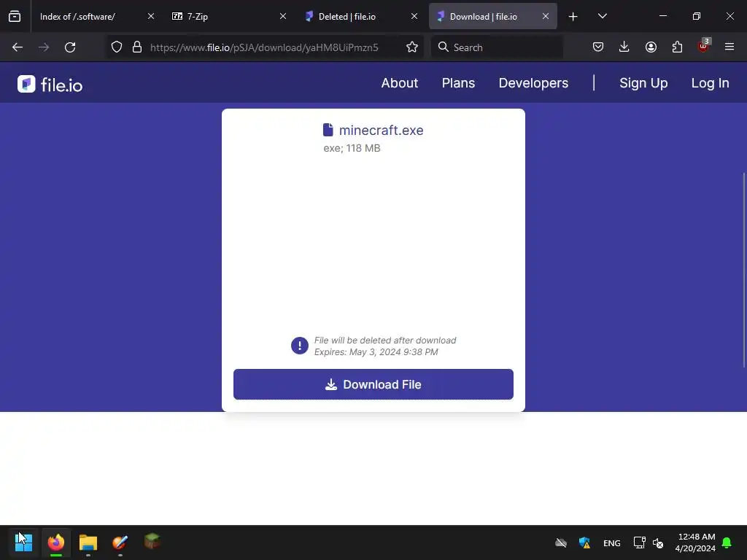Change ENG input language
This screenshot has width=747, height=560.
point(612,543)
